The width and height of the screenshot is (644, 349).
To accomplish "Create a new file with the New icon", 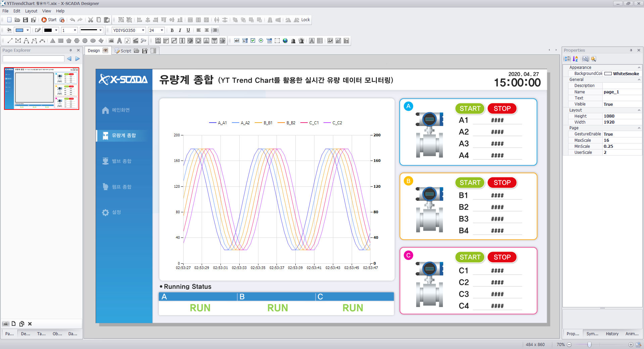I will tap(9, 20).
